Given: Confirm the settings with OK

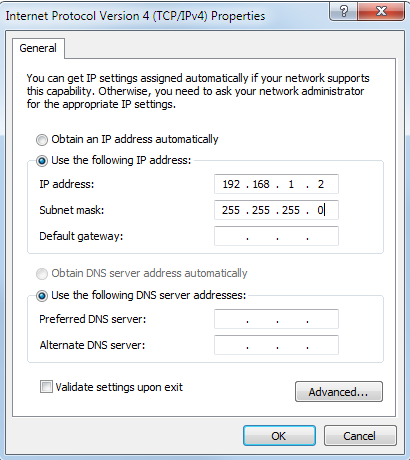Looking at the screenshot, I should pos(279,436).
